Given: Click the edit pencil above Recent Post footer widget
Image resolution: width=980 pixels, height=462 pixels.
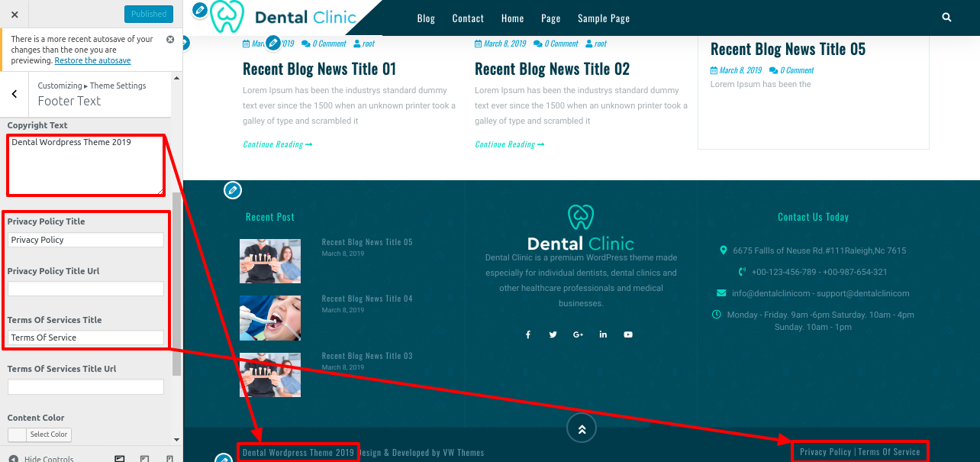Looking at the screenshot, I should coord(233,190).
